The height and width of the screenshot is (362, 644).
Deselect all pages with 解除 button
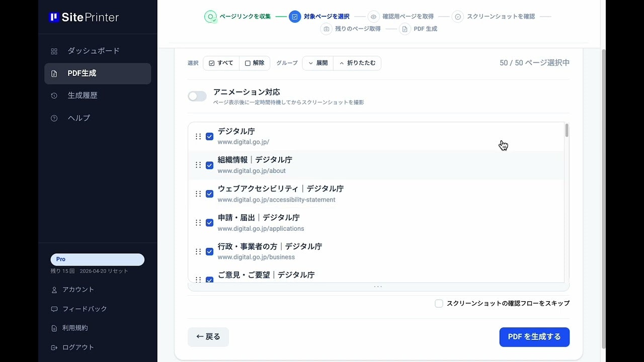[x=255, y=63]
